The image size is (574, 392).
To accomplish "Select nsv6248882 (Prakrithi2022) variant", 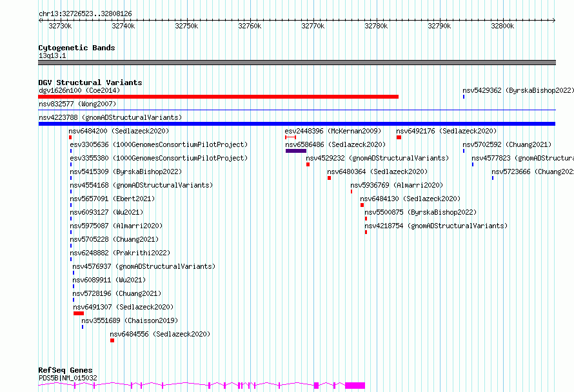I will pos(120,253).
